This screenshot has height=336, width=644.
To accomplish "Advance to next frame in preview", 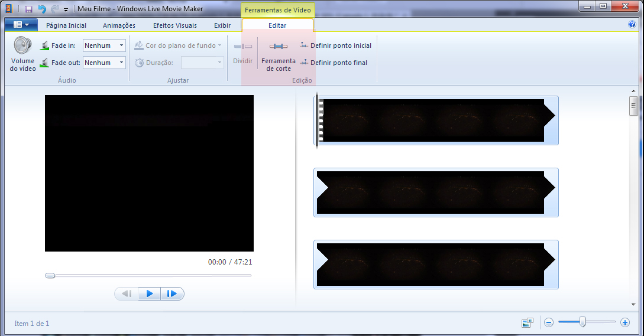I will [172, 293].
